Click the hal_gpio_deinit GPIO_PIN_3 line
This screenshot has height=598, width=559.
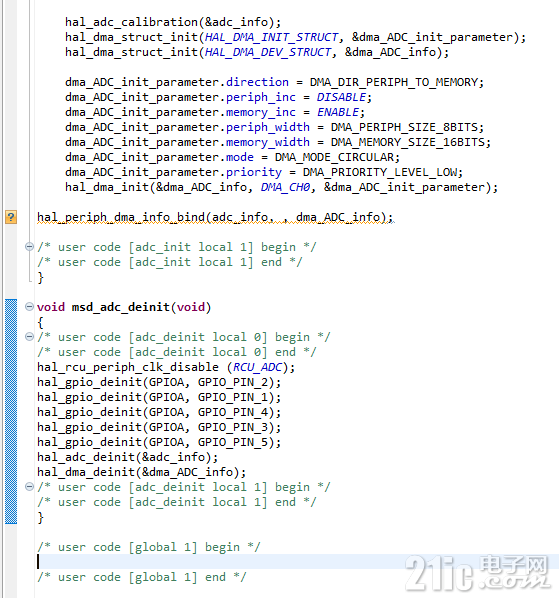pos(159,427)
